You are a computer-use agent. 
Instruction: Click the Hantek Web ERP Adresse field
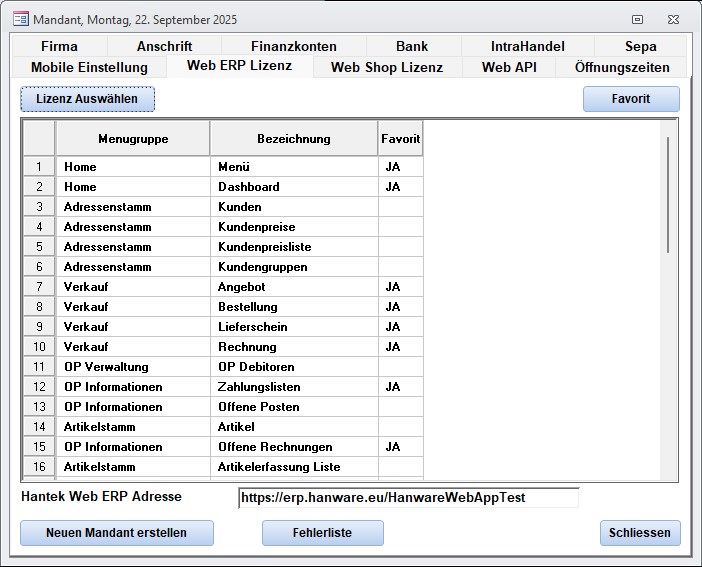click(408, 498)
